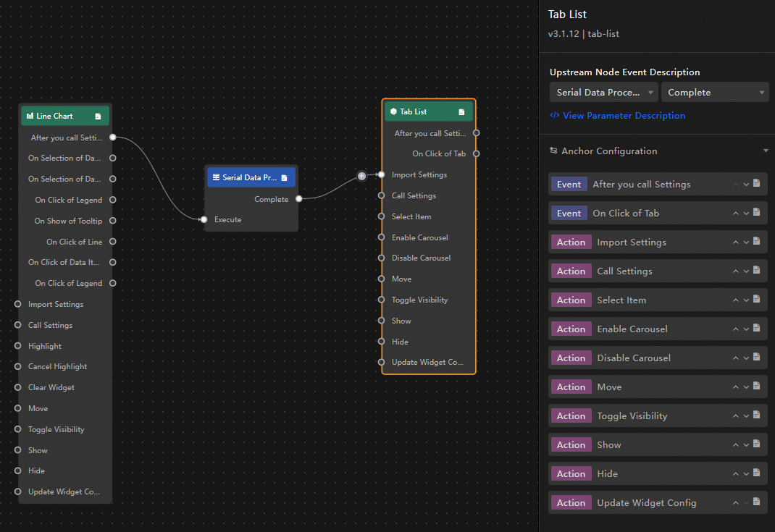Screen dimensions: 775x532
Task: Open document icon on Tab List node header
Action: pos(461,112)
